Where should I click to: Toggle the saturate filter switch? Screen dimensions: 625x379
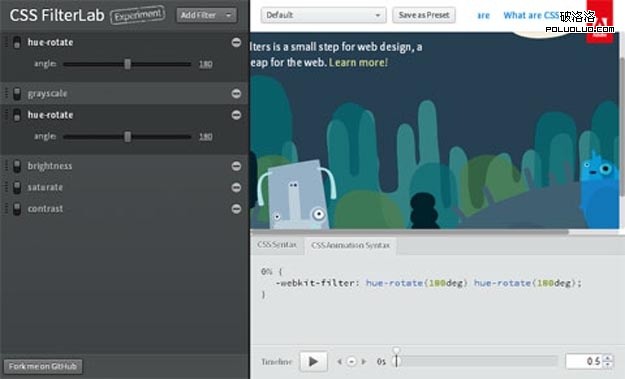coord(17,187)
